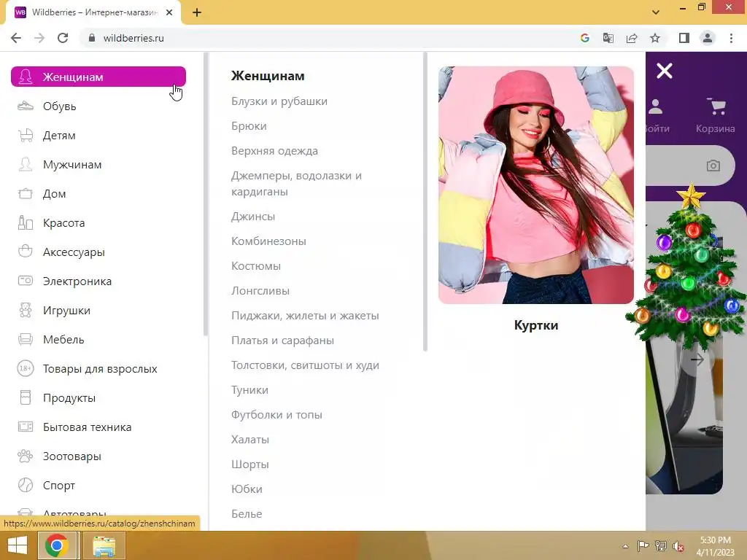The height and width of the screenshot is (560, 747).
Task: Open Джемперы, водолазки и кардиганы subcategory
Action: pos(296,183)
